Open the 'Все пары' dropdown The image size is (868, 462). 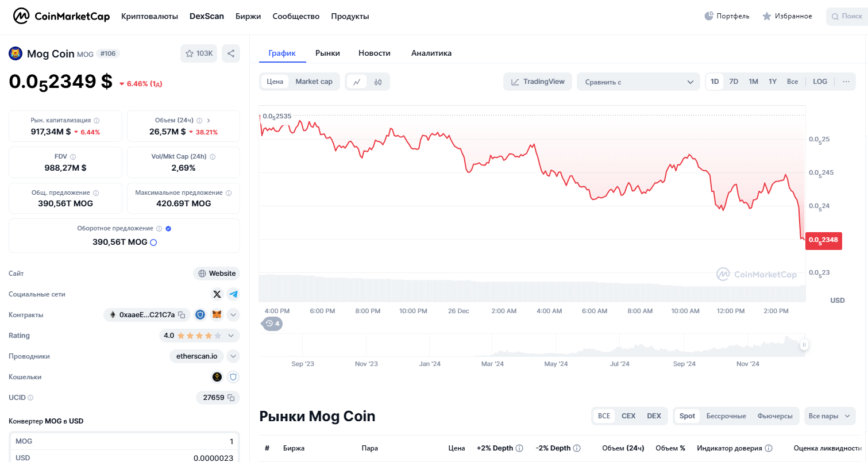(x=829, y=415)
